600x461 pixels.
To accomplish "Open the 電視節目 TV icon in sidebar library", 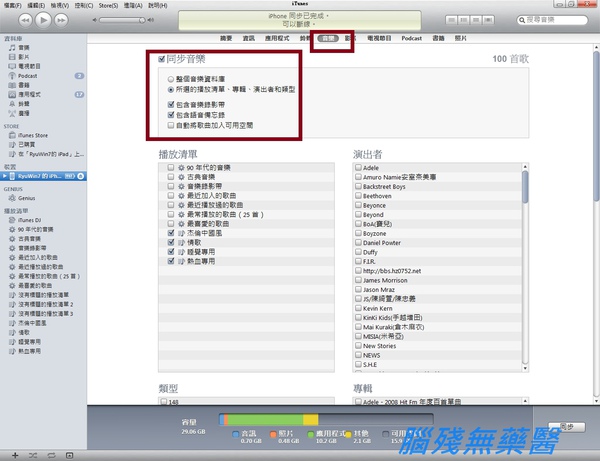I will (12, 66).
